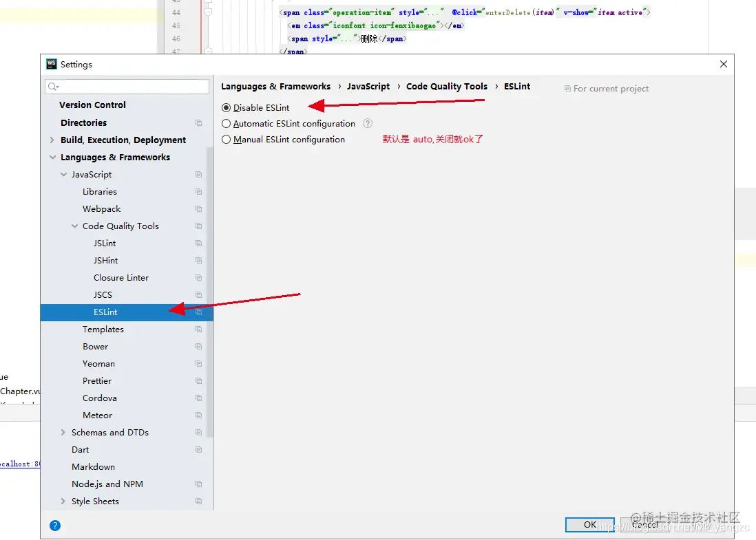This screenshot has height=540, width=756.
Task: Open Directories settings
Action: pyautogui.click(x=84, y=123)
